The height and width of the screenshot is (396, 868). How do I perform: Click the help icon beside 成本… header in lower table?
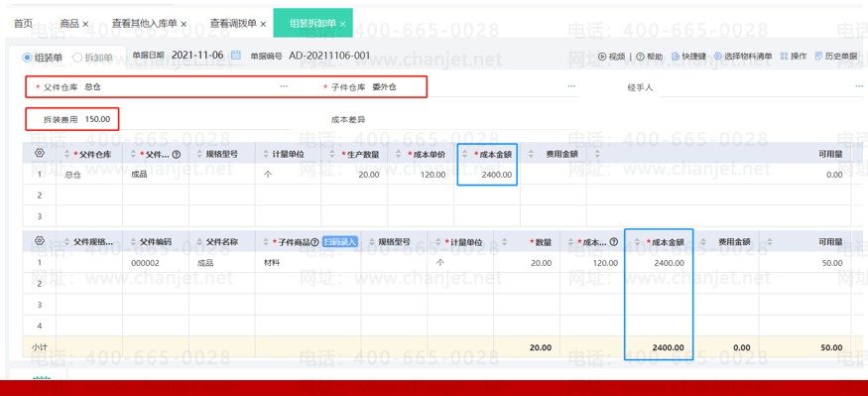613,242
